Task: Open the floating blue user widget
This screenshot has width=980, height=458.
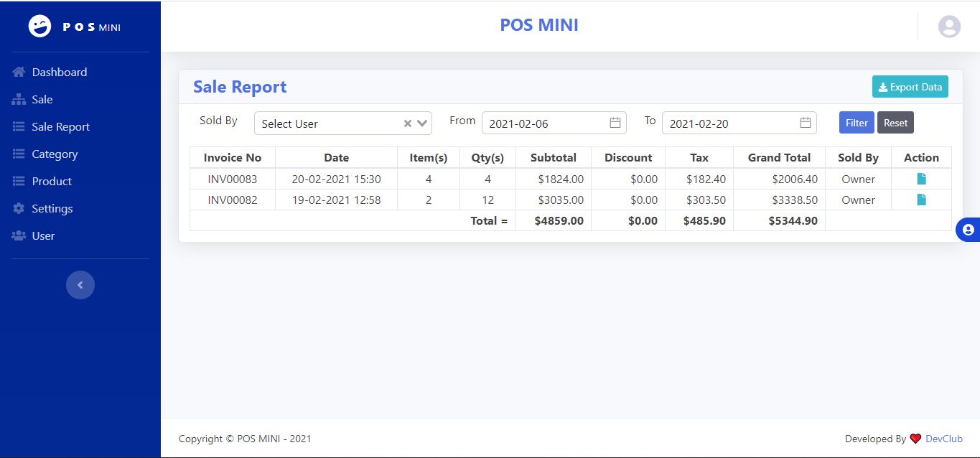Action: click(x=968, y=230)
